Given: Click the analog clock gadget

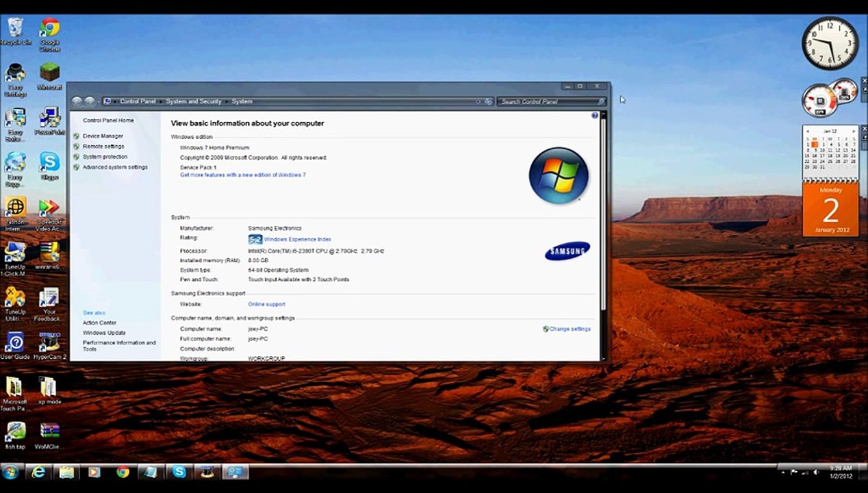Looking at the screenshot, I should pos(830,43).
